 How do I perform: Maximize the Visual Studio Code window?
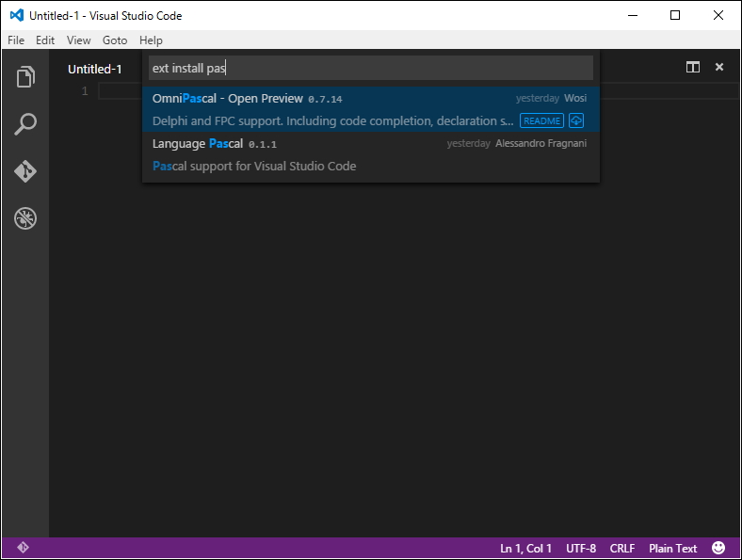[675, 15]
